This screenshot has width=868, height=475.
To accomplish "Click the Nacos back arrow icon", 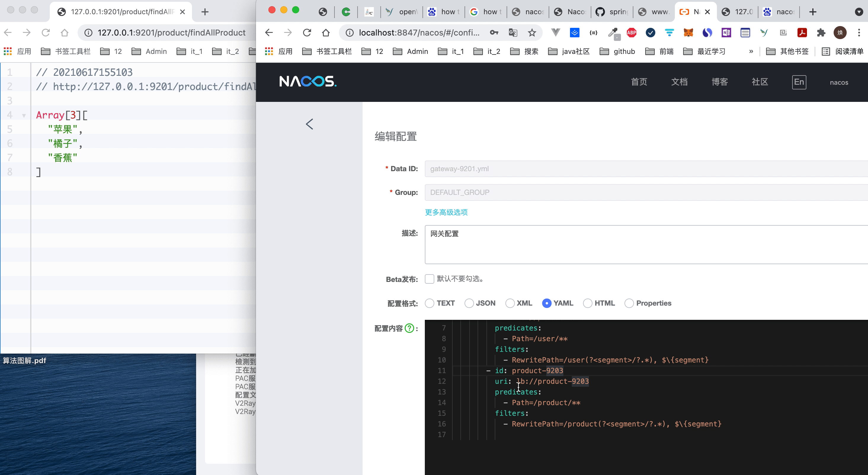I will [x=309, y=124].
